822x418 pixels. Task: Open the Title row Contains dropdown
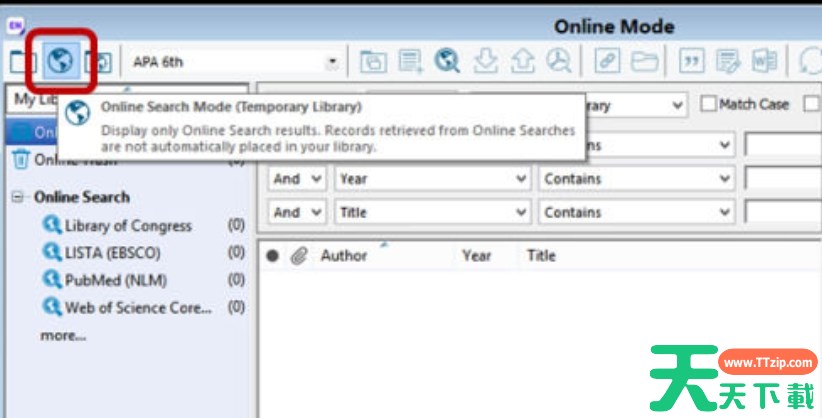coord(725,212)
